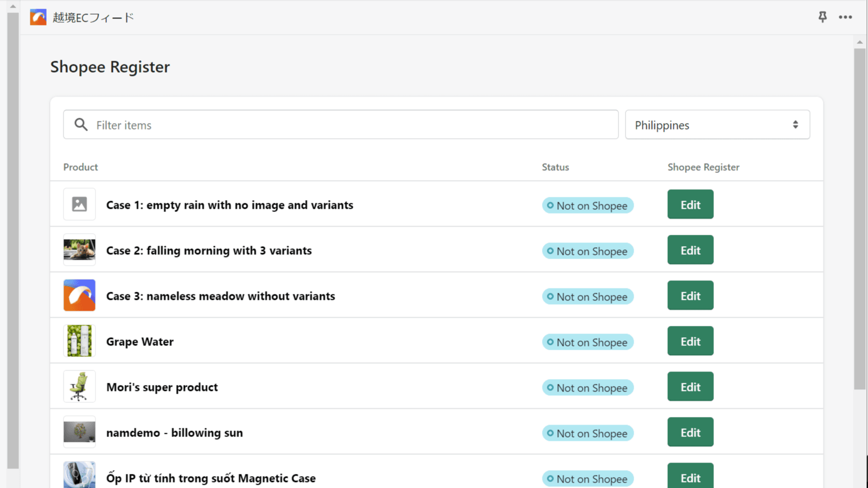Click the right vertical scrollbar thumb
Screen dimensions: 868x488
pos(859,217)
